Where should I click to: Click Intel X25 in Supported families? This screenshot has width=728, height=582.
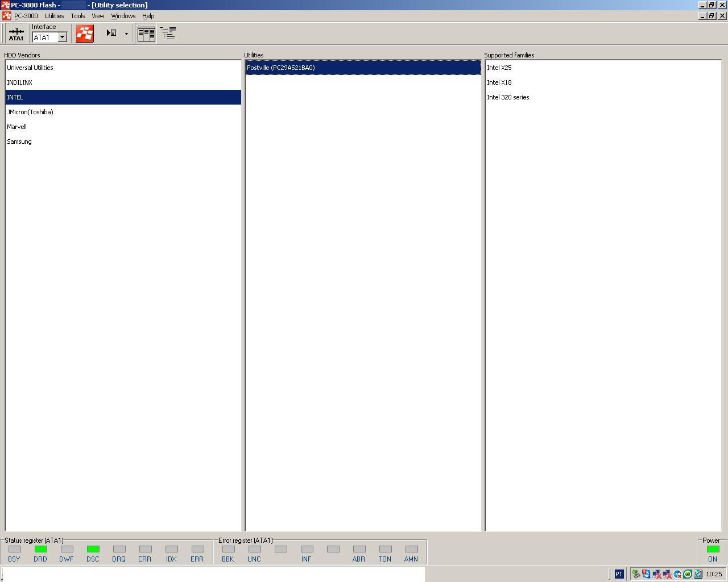[603, 68]
